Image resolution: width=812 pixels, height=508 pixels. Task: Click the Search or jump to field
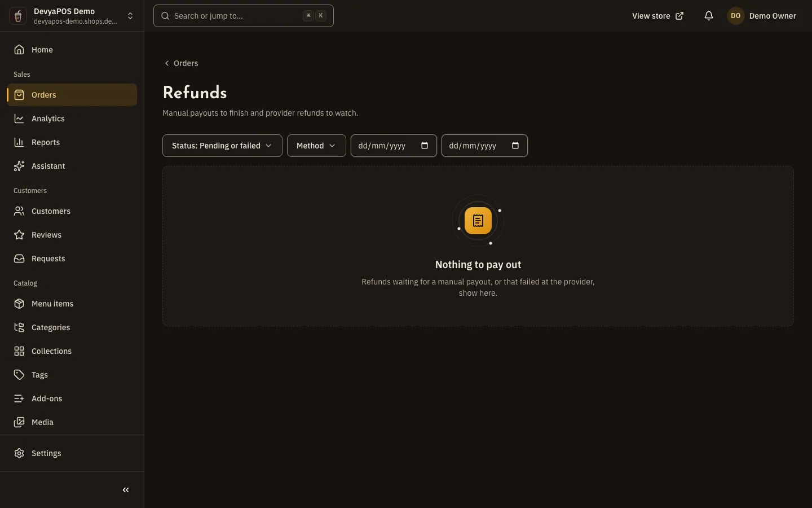pyautogui.click(x=244, y=16)
